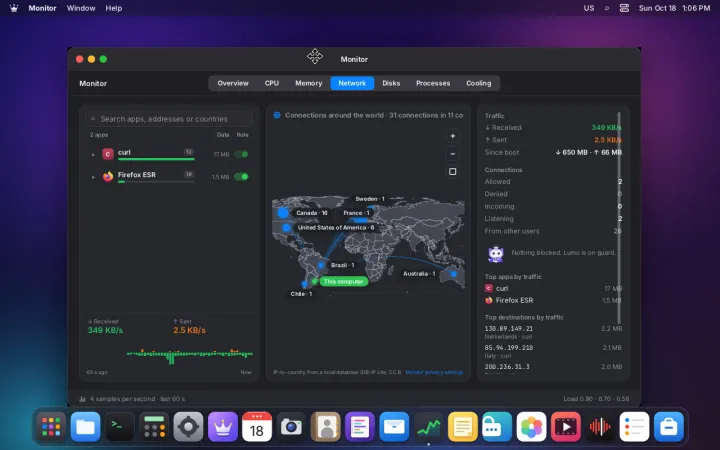This screenshot has width=720, height=450.
Task: Open the Window menu
Action: point(81,8)
